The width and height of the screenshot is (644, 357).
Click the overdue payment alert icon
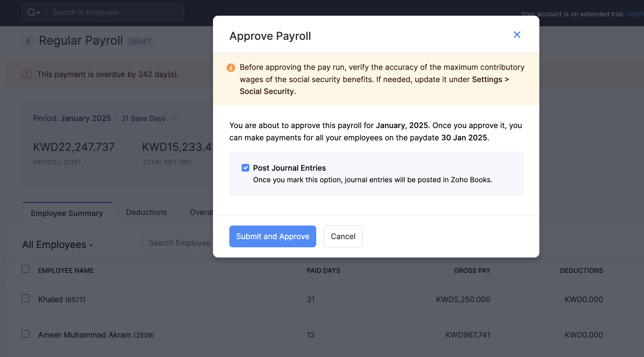[27, 74]
